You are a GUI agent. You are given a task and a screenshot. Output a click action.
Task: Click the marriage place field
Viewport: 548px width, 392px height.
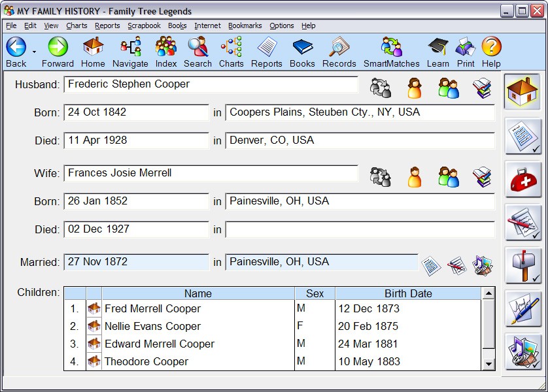pyautogui.click(x=322, y=262)
